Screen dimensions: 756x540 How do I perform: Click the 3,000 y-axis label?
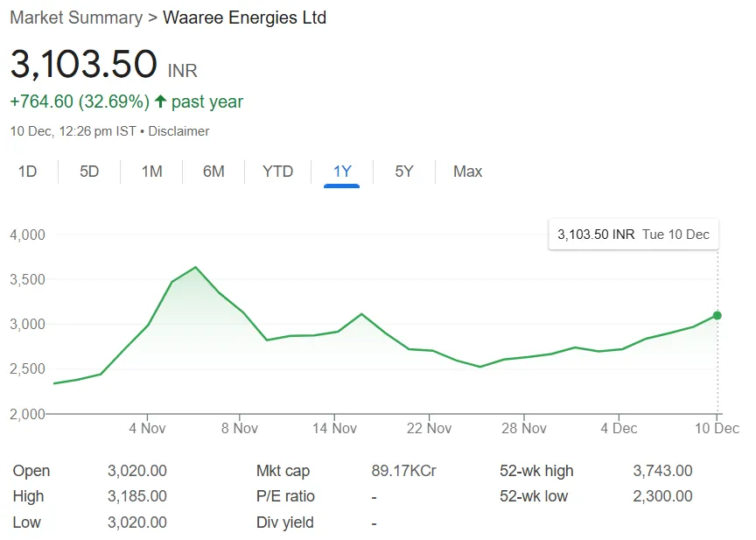(x=27, y=324)
